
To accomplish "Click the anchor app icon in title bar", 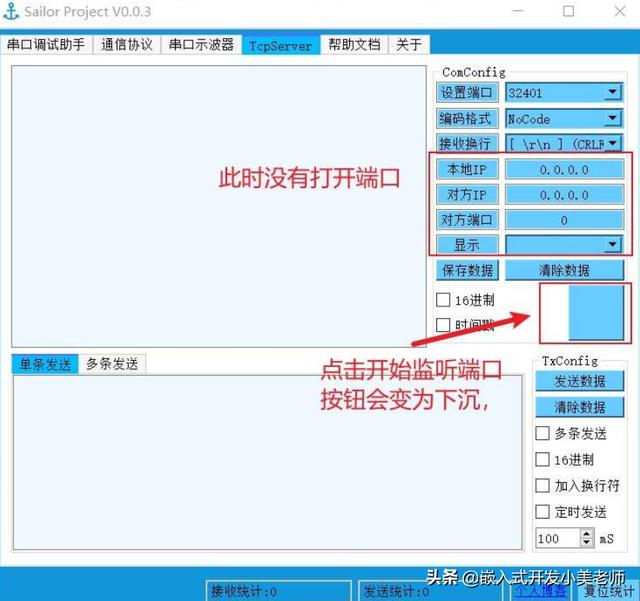I will point(11,11).
